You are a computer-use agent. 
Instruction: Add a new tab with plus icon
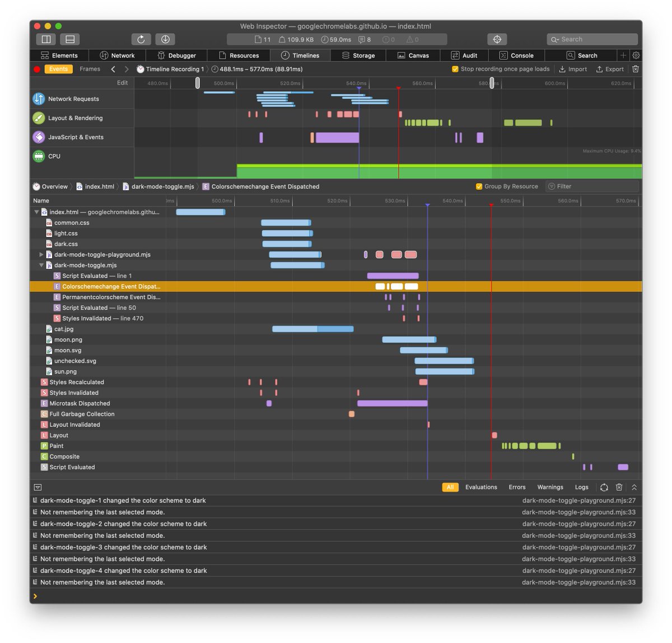pyautogui.click(x=623, y=55)
